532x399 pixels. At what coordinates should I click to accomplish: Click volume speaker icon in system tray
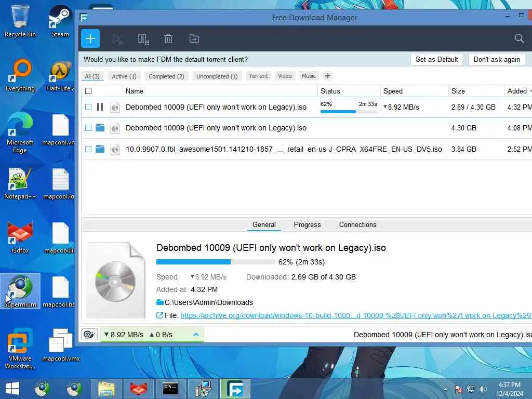pyautogui.click(x=483, y=389)
